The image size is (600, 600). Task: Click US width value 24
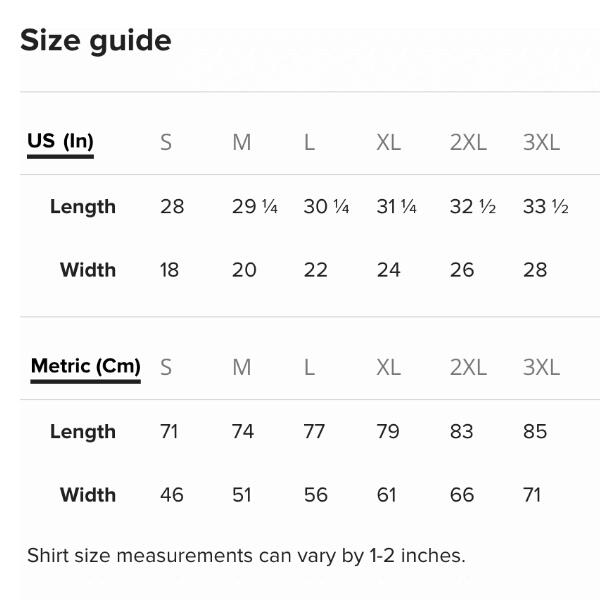coord(388,270)
